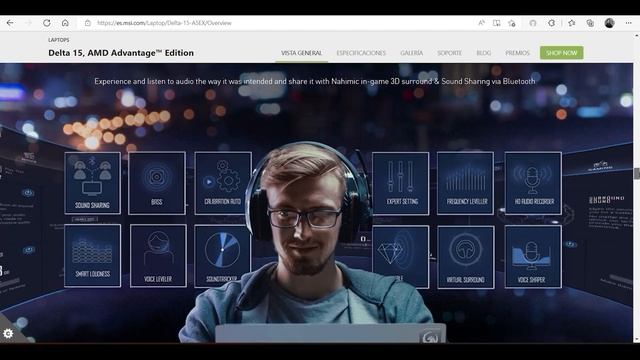Viewport: 640px width, 360px height.
Task: Open the browser extensions icon
Action: 551,23
